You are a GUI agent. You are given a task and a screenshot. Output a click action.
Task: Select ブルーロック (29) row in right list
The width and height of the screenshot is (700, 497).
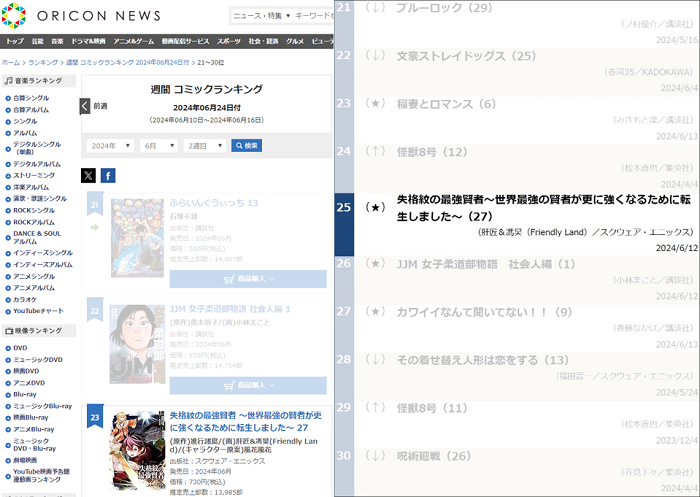pyautogui.click(x=517, y=24)
